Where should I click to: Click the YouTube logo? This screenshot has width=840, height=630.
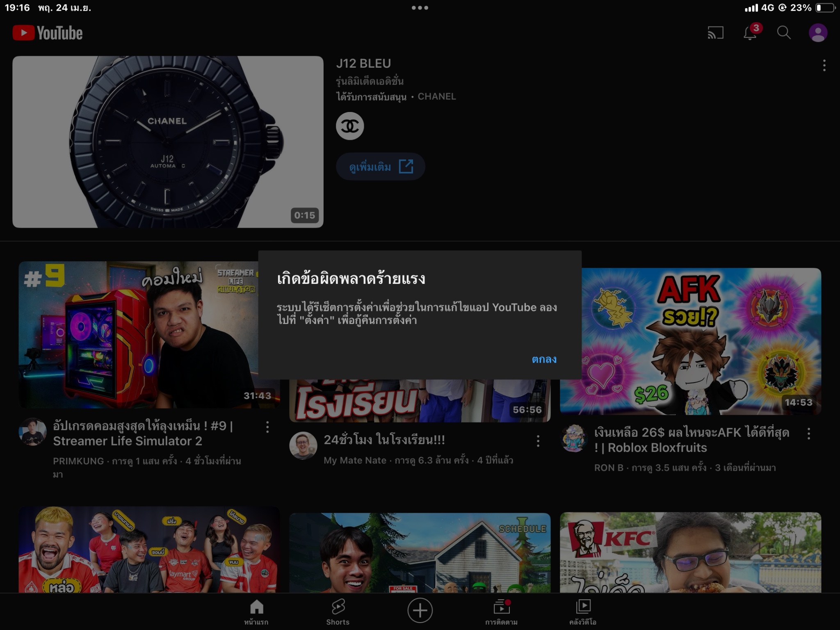[x=48, y=33]
